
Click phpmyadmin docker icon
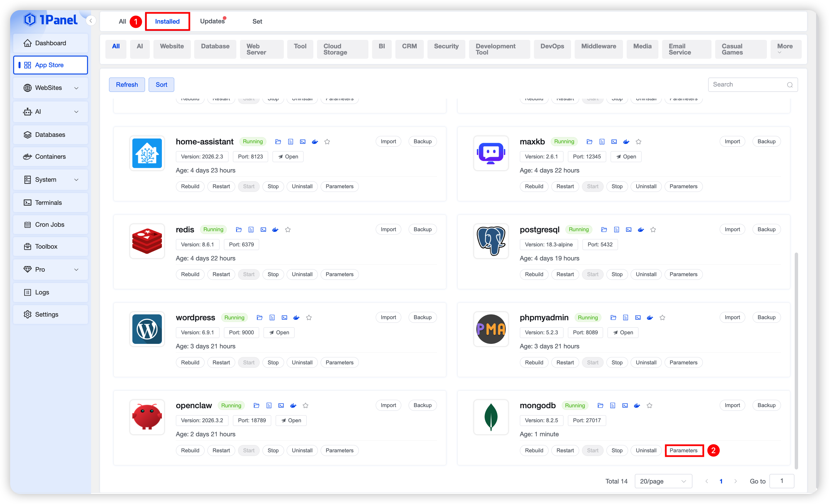650,318
